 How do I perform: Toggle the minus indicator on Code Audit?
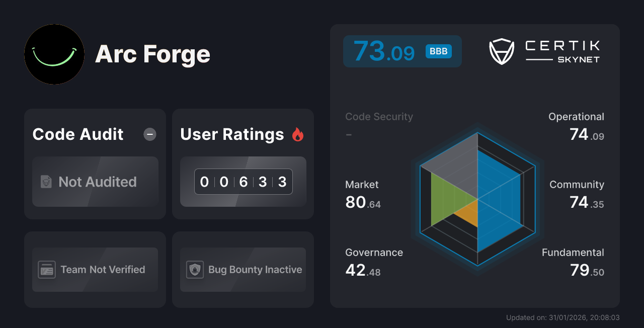149,134
